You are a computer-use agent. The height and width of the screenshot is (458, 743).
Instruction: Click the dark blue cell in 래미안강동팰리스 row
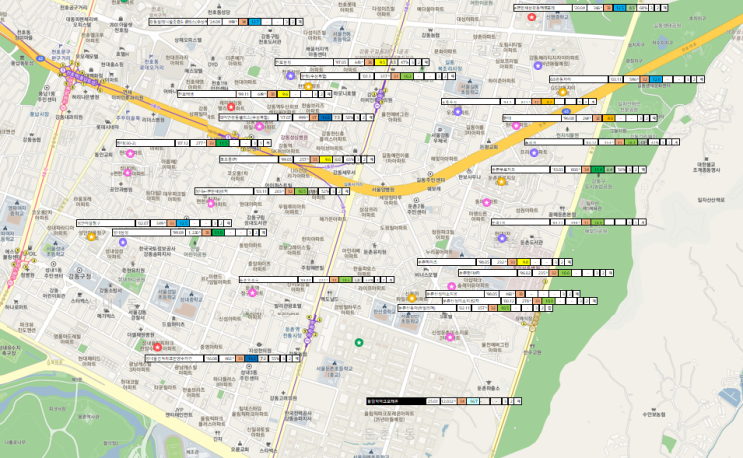(325, 117)
